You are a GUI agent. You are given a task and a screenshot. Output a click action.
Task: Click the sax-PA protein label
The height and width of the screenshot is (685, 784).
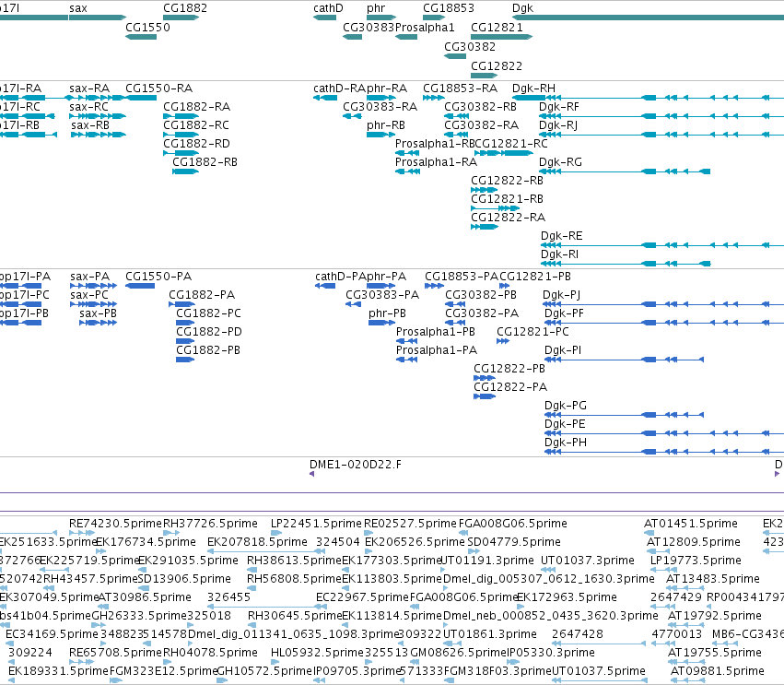(x=90, y=277)
